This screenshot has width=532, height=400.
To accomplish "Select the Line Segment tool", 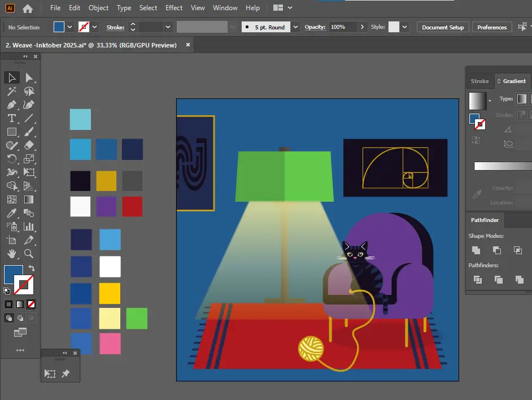I will [29, 119].
